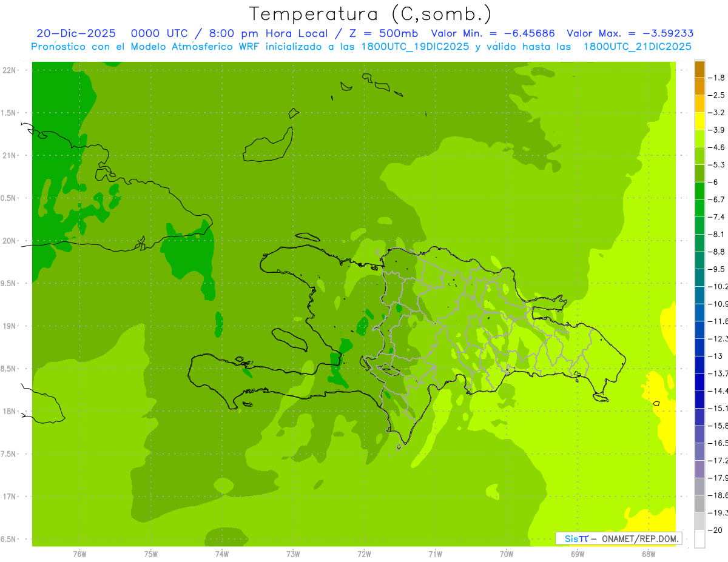Click the "18N" latitude axis label
728x562 pixels.
pos(9,412)
